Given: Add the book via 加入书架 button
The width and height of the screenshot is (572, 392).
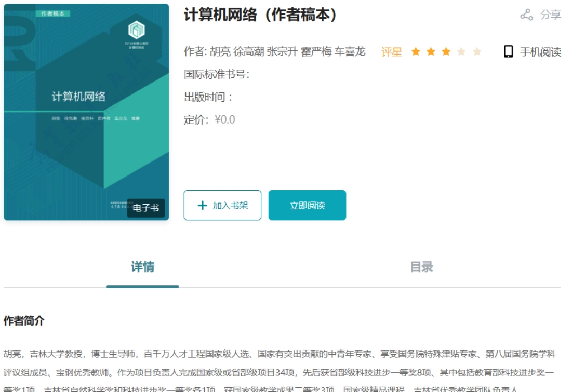Looking at the screenshot, I should click(x=222, y=205).
